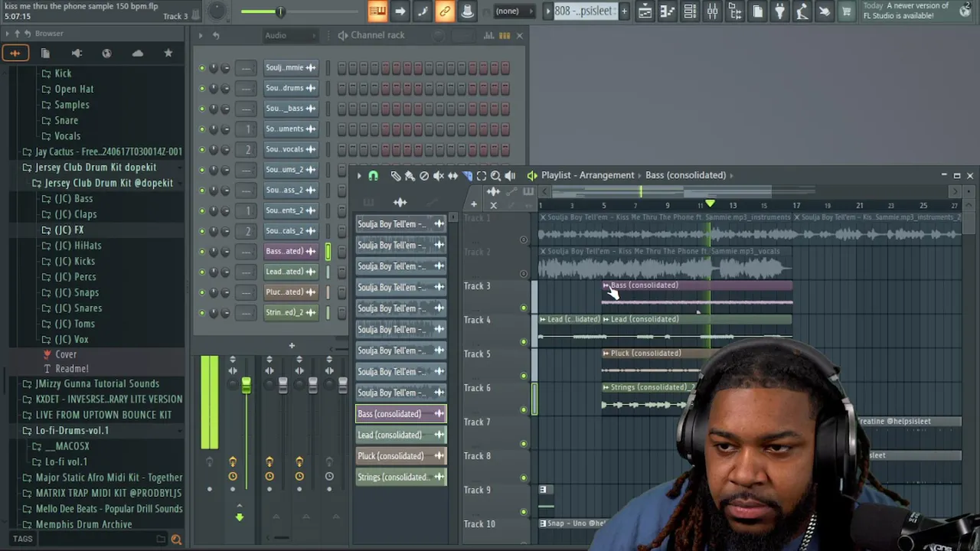Click the 808 -..psisleet pattern name field
Image resolution: width=980 pixels, height=551 pixels.
click(584, 11)
